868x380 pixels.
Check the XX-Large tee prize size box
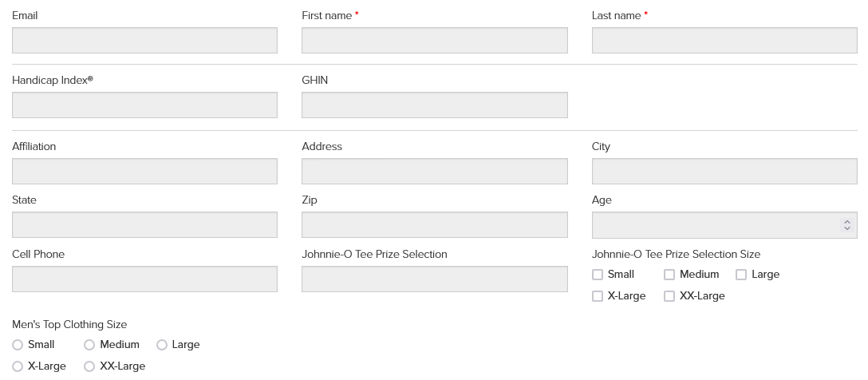pyautogui.click(x=669, y=296)
